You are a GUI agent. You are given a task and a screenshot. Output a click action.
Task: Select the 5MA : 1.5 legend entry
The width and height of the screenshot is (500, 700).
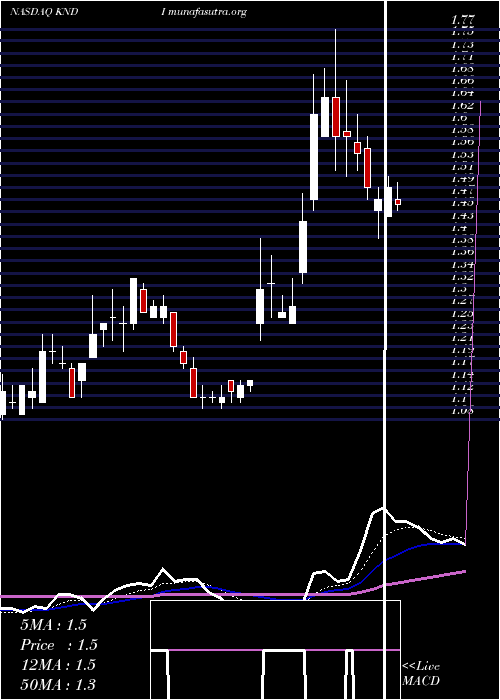pyautogui.click(x=53, y=625)
